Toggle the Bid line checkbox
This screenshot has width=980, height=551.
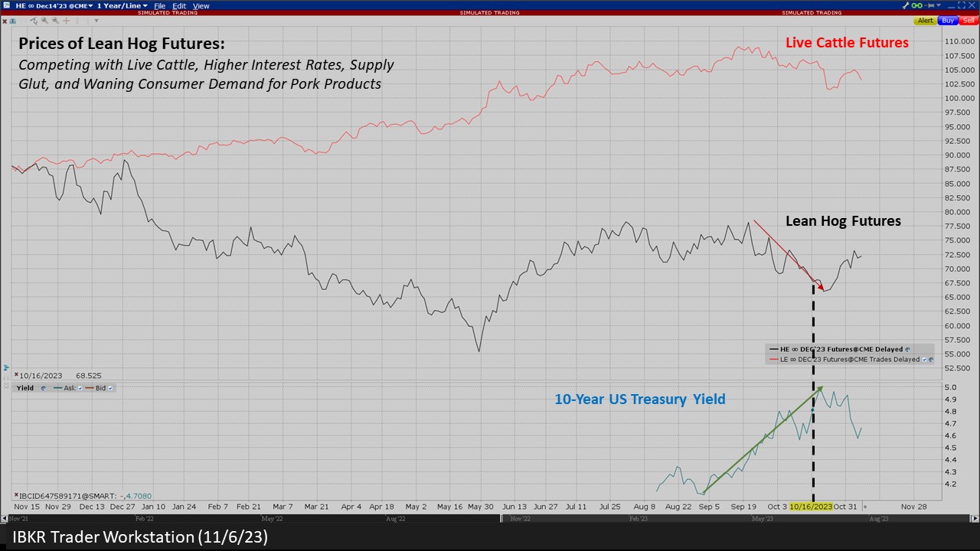[x=110, y=388]
